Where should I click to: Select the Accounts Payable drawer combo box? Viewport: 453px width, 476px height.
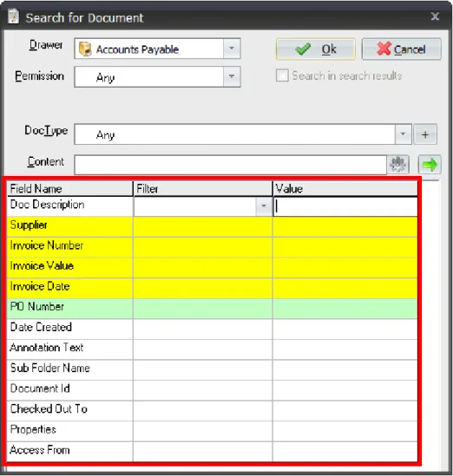click(157, 49)
